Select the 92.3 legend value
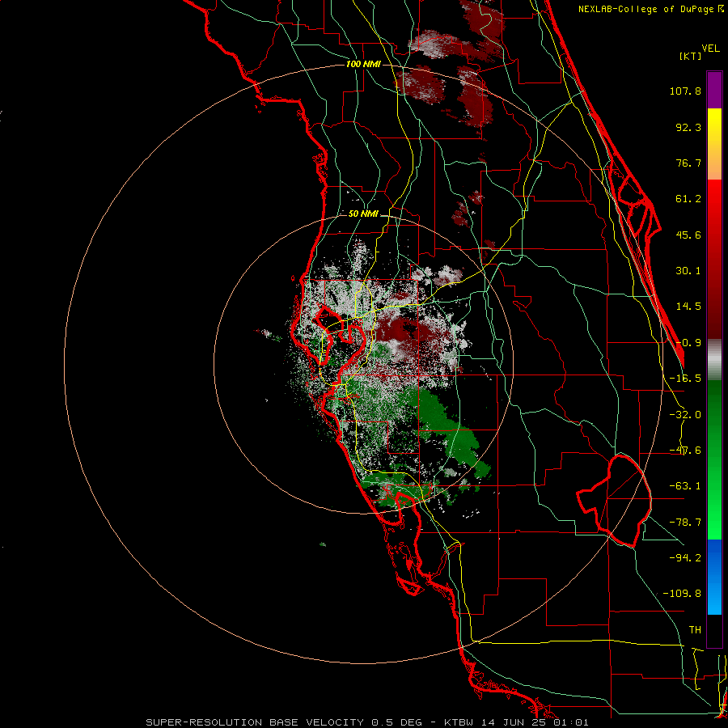728x728 pixels. click(688, 127)
